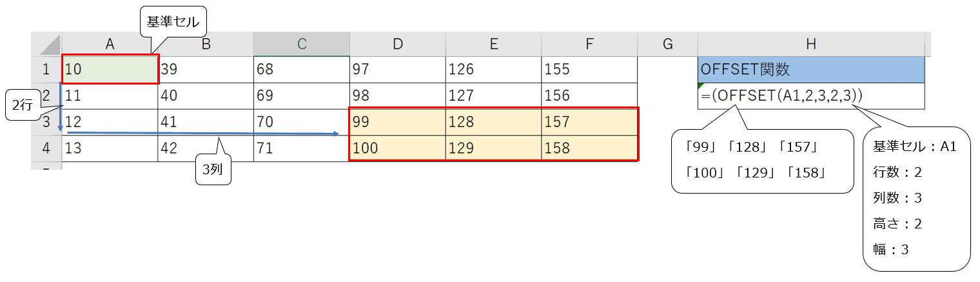Image resolution: width=980 pixels, height=282 pixels.
Task: Select cell A1 containing 10
Action: point(110,70)
